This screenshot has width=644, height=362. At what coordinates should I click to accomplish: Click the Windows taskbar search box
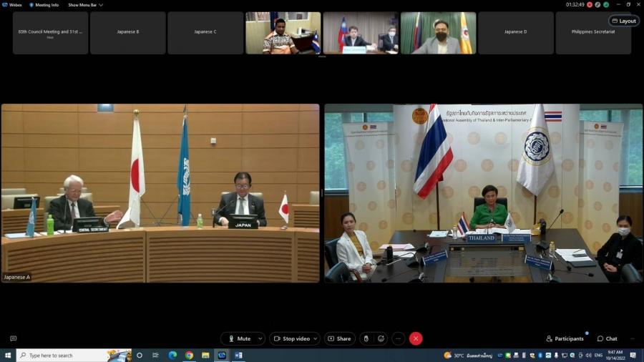click(x=68, y=355)
